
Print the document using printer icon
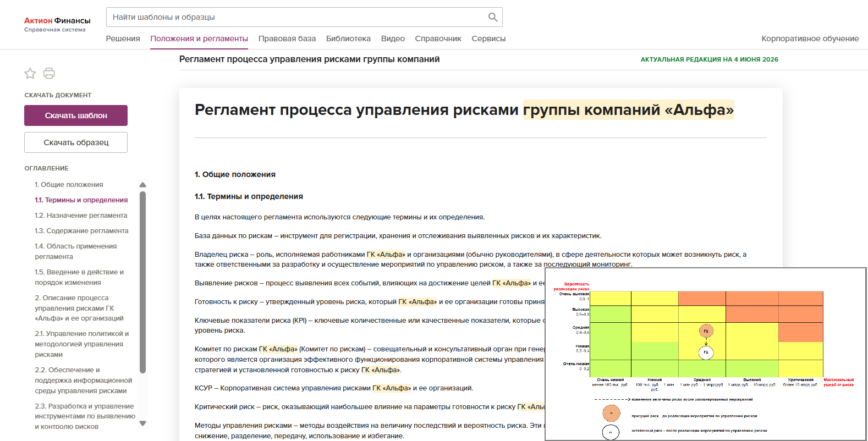[49, 73]
